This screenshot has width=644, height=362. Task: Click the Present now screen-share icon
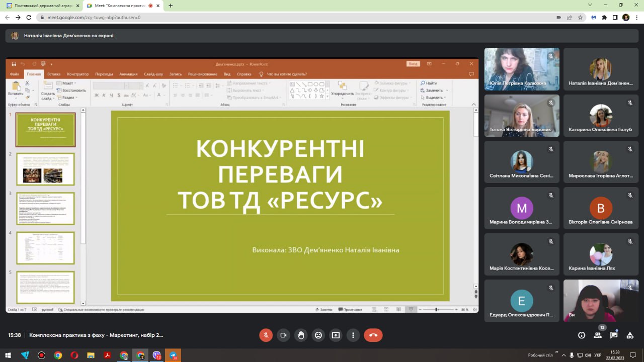[x=336, y=335]
